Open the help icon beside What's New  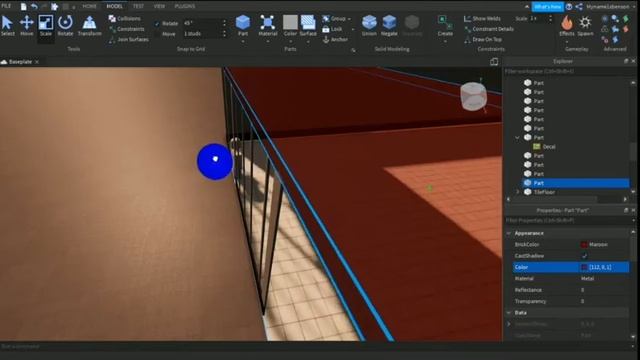click(x=569, y=7)
